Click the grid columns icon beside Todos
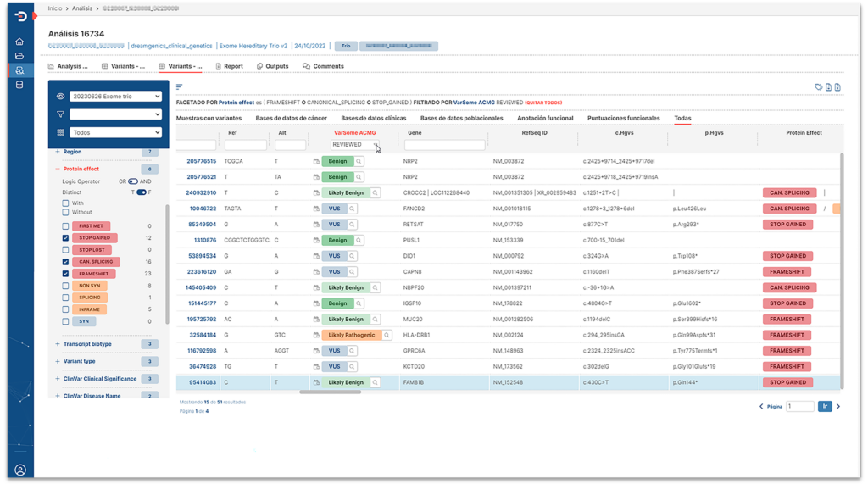The image size is (868, 484). (60, 132)
